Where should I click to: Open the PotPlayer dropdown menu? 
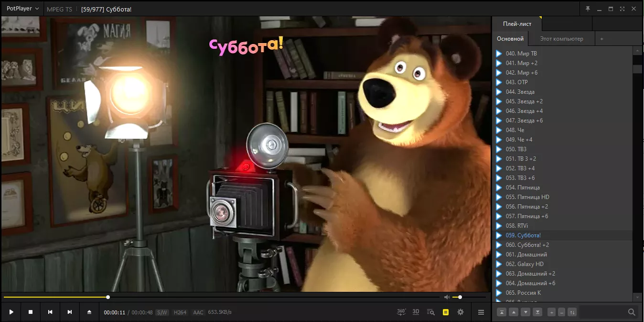pyautogui.click(x=22, y=9)
